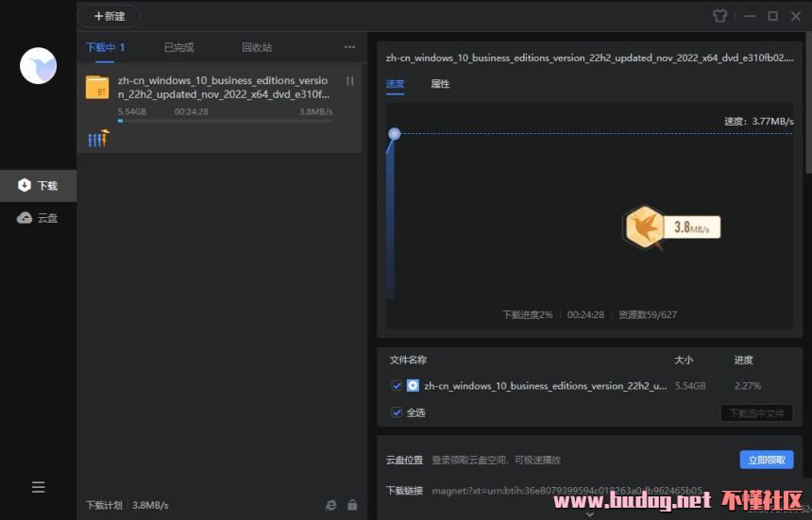Screen dimensions: 812x520
Task: Pause the windows 10 download task
Action: click(350, 81)
